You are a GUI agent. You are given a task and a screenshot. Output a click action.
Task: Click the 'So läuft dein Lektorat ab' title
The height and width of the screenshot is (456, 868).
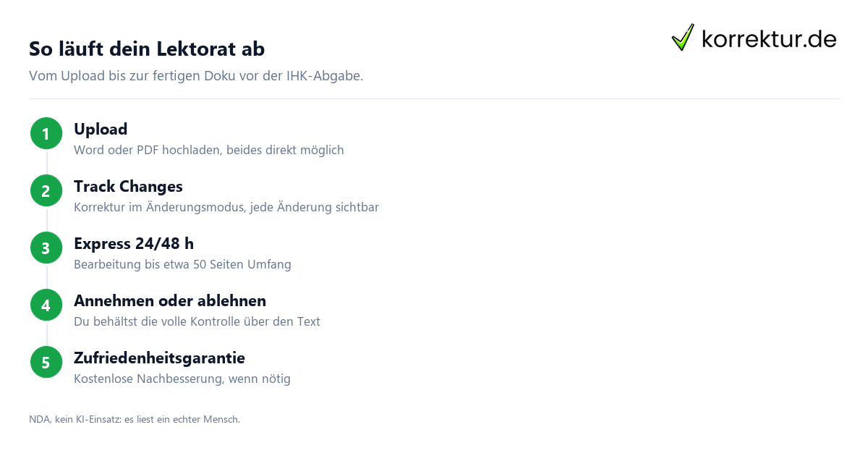(x=147, y=49)
